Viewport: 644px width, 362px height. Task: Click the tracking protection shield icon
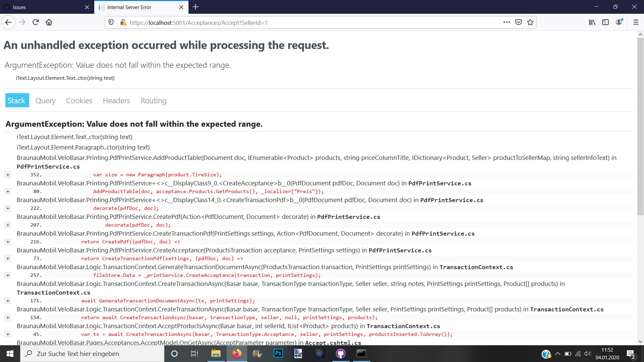[x=111, y=22]
